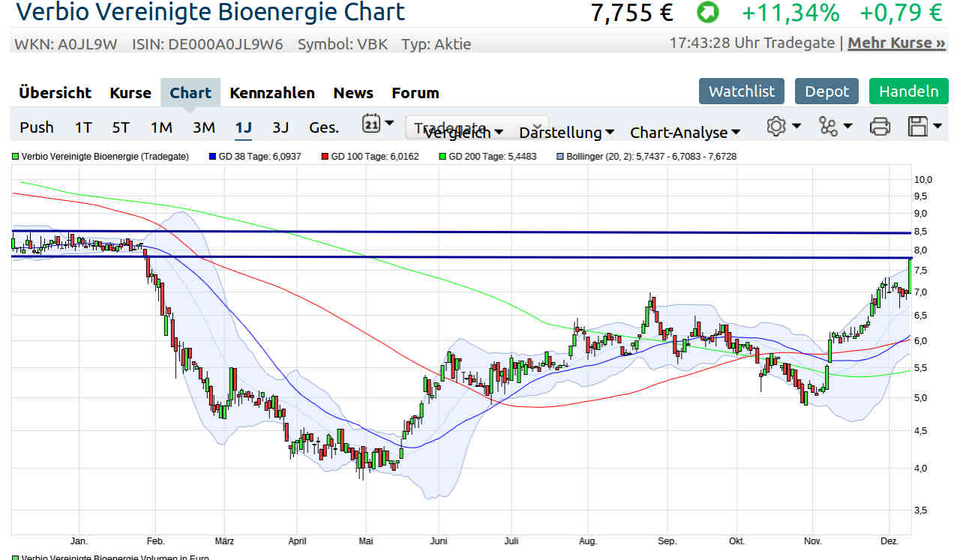The height and width of the screenshot is (560, 960).
Task: Select the 3J three-year range
Action: click(x=280, y=127)
